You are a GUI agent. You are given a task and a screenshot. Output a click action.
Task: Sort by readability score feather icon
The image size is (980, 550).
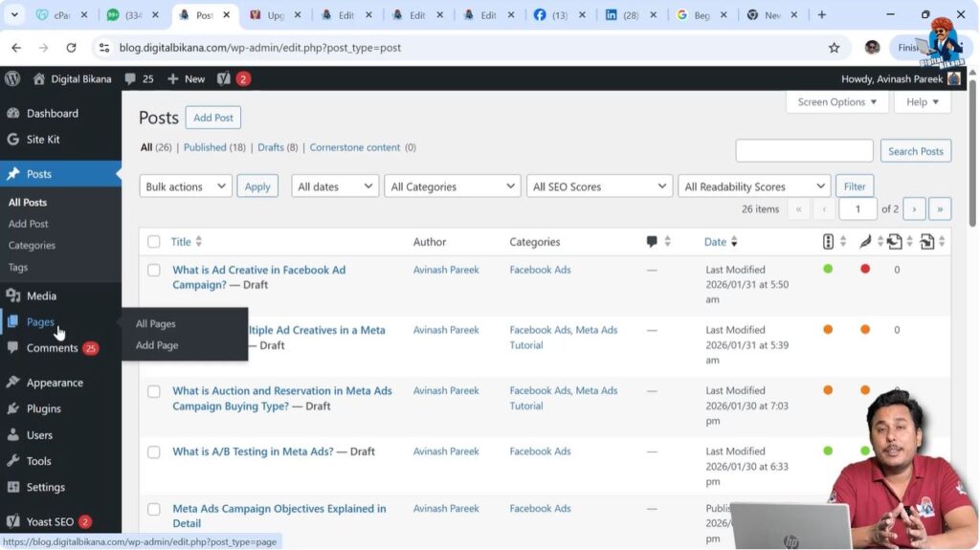[x=865, y=241]
